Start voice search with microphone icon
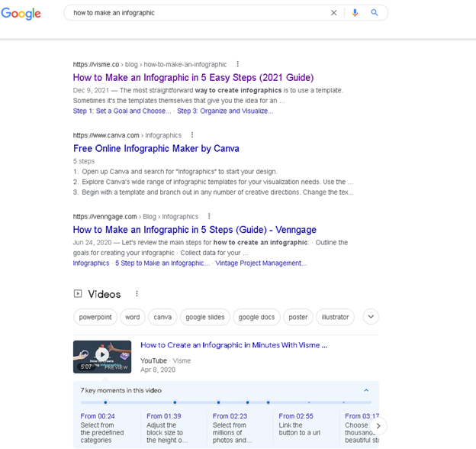 (355, 13)
